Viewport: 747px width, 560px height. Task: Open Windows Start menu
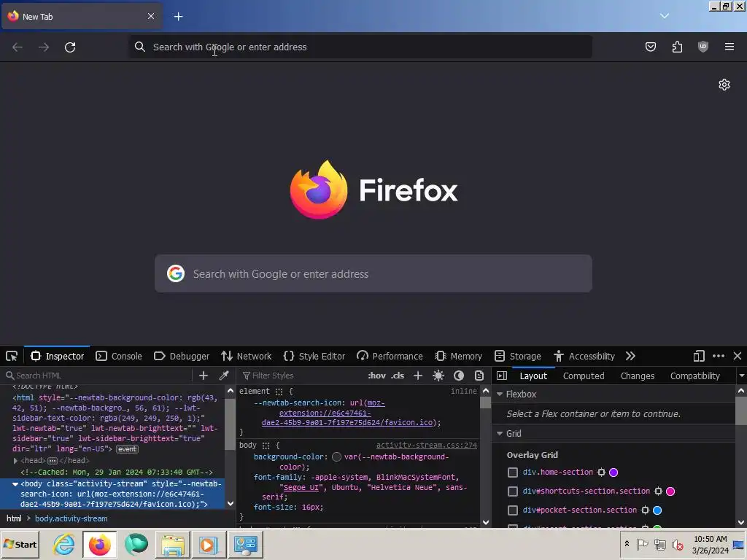[x=20, y=544]
